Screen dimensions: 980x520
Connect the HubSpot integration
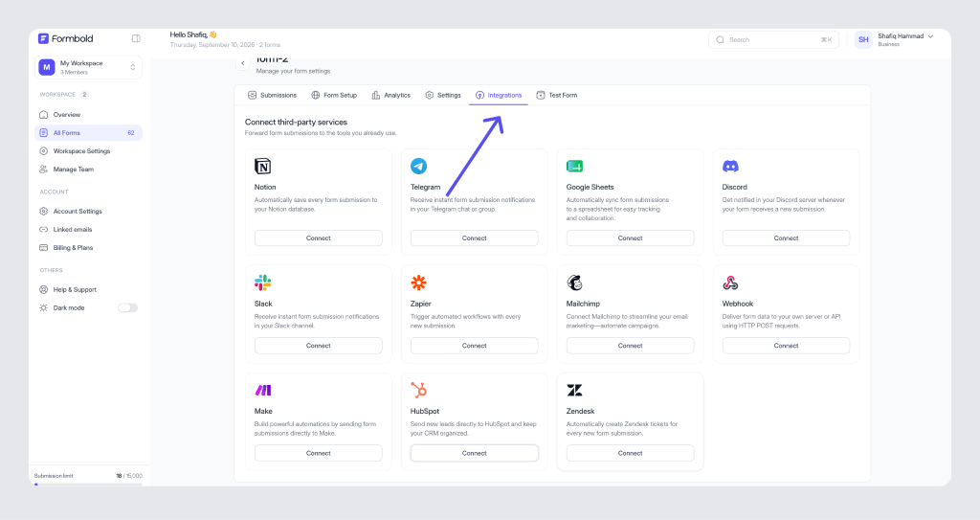[x=475, y=453]
